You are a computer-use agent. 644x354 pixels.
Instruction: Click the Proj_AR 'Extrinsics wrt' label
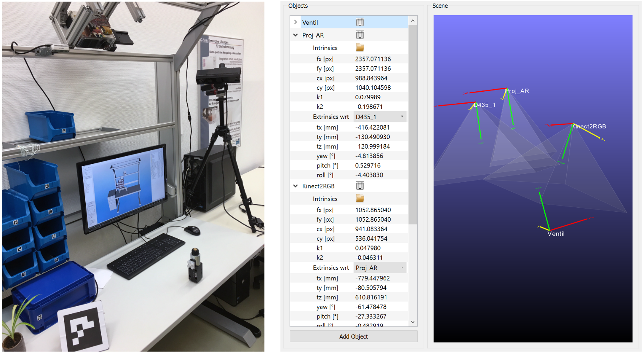point(331,117)
